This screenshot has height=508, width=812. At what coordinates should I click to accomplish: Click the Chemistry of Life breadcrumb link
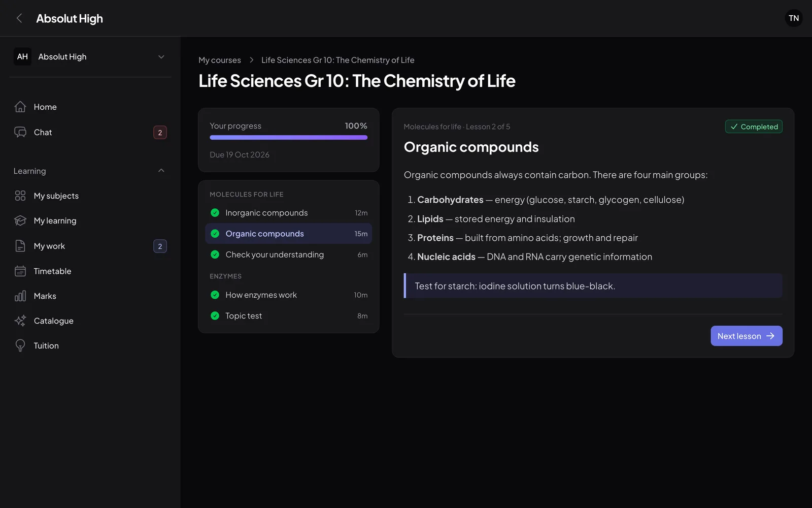(x=337, y=60)
